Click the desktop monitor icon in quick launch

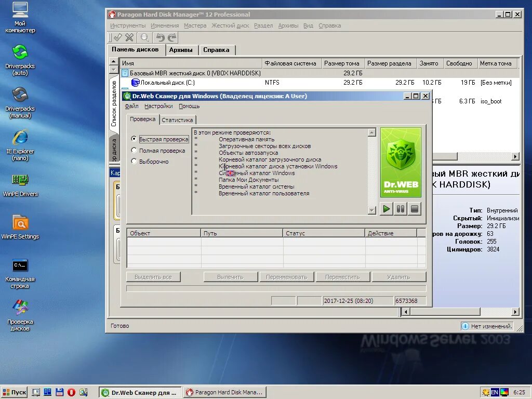point(36,392)
